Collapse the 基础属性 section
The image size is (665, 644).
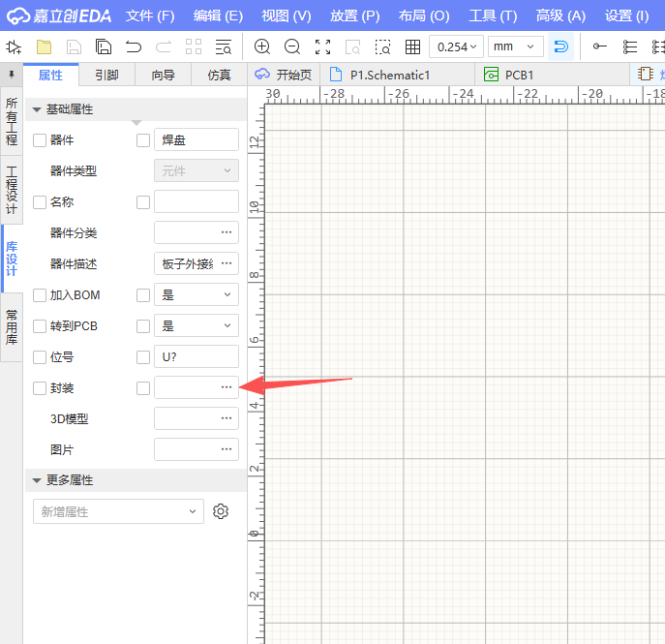37,109
